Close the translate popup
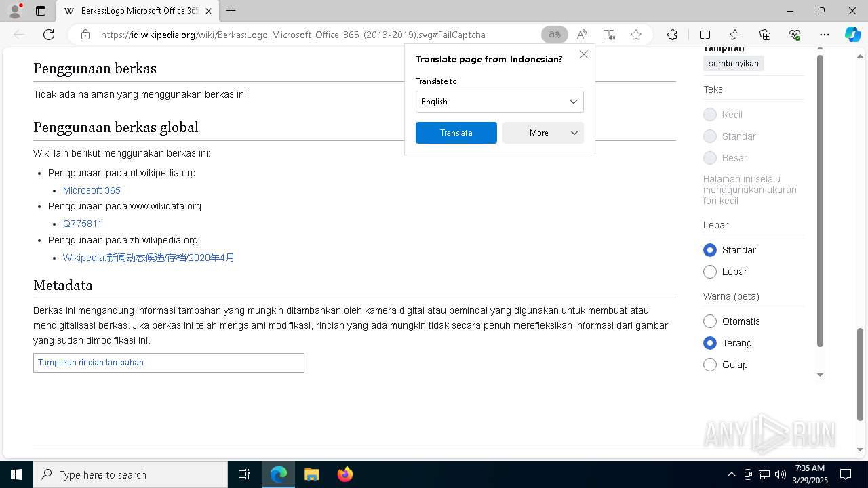The width and height of the screenshot is (868, 488). (x=584, y=54)
